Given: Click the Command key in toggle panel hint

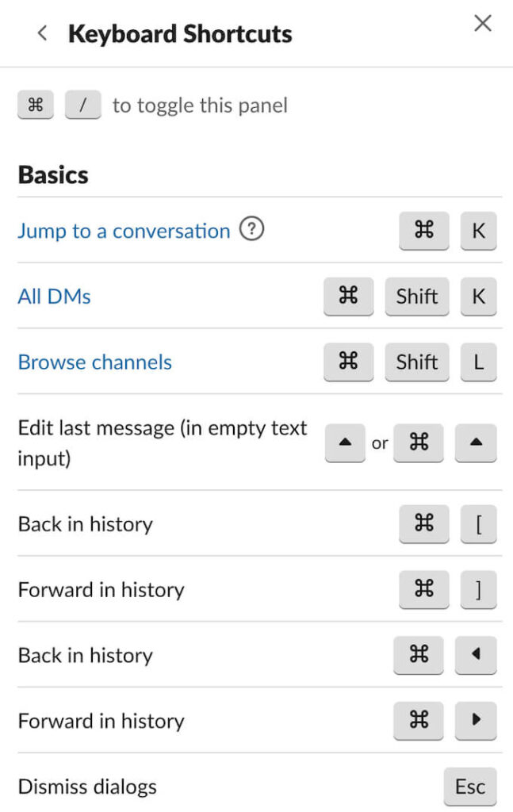Looking at the screenshot, I should click(x=36, y=105).
